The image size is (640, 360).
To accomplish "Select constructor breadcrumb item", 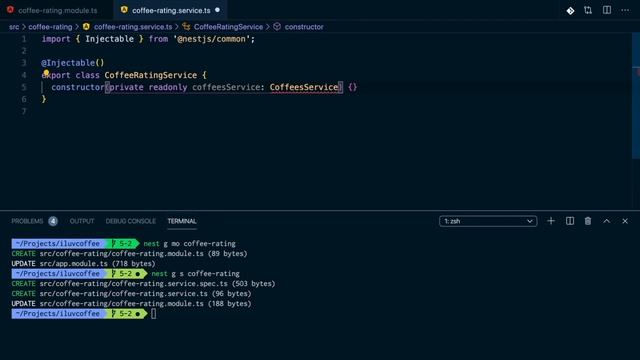I will point(304,27).
